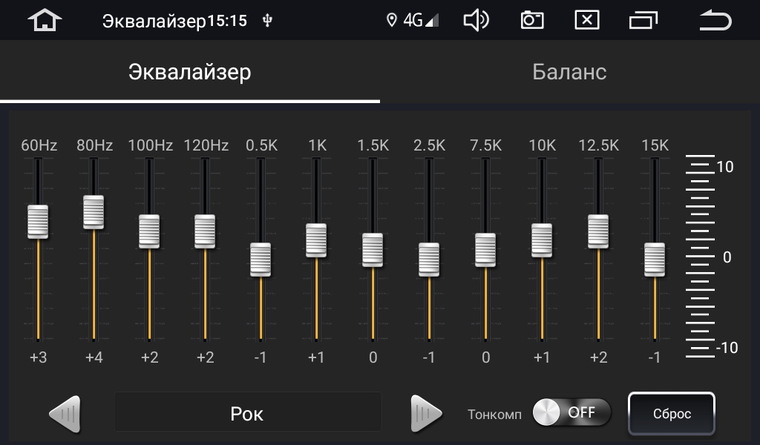Click the Рок preset name field
This screenshot has width=760, height=445.
pyautogui.click(x=247, y=412)
